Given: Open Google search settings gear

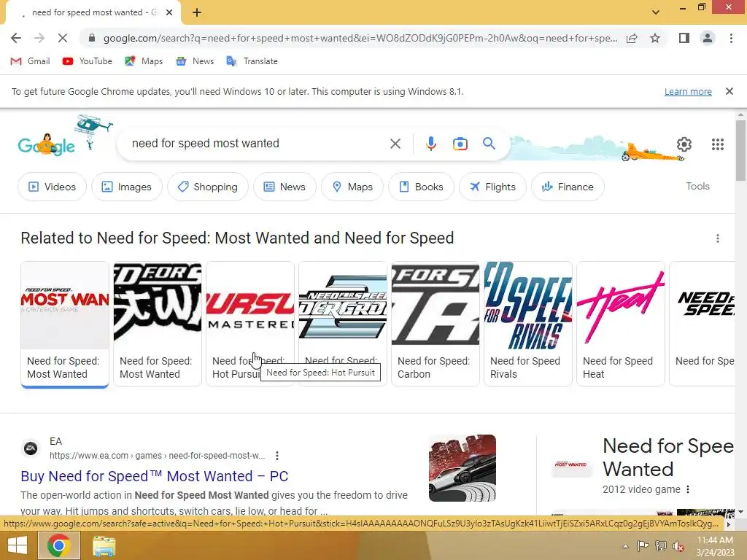Looking at the screenshot, I should coord(684,144).
